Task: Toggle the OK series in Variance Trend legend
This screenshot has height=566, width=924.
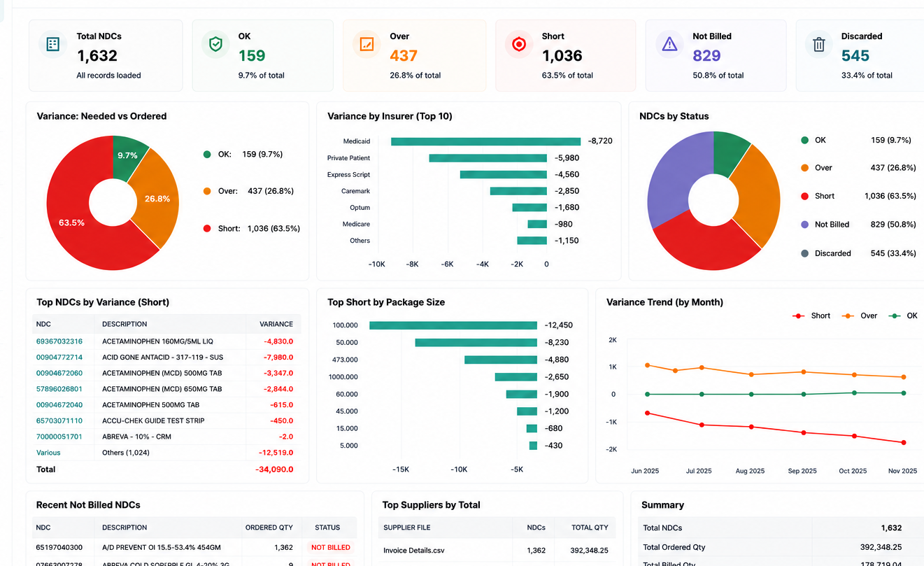Action: pos(903,316)
